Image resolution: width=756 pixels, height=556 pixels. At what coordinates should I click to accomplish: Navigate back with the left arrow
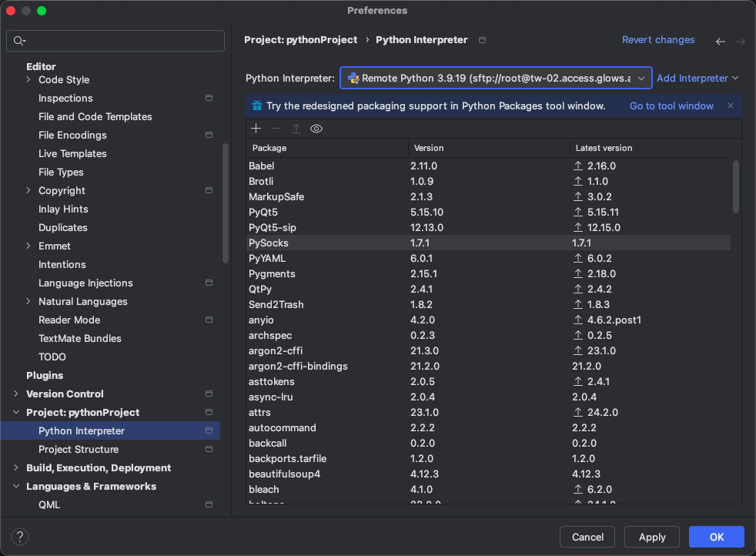(721, 42)
